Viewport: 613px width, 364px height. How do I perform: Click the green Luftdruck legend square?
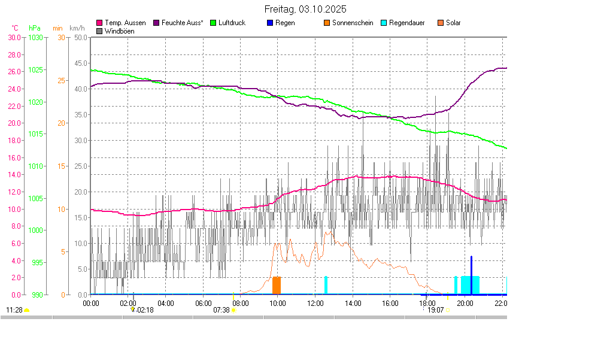(213, 23)
